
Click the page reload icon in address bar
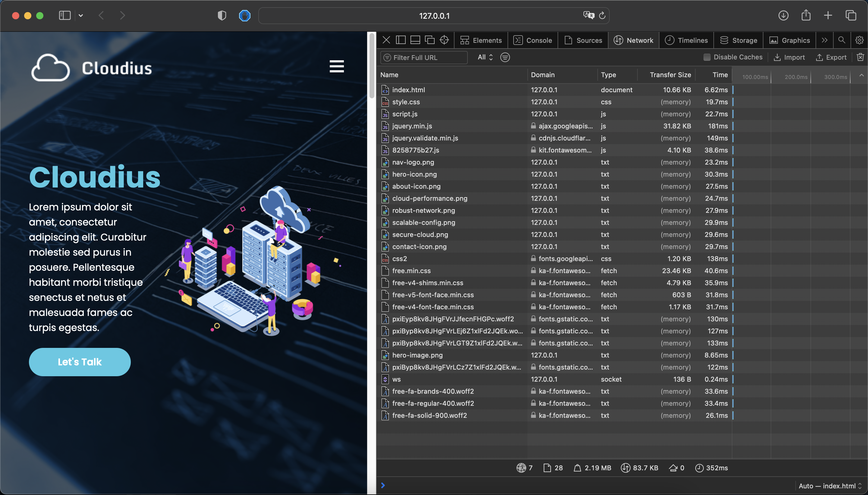click(x=602, y=16)
